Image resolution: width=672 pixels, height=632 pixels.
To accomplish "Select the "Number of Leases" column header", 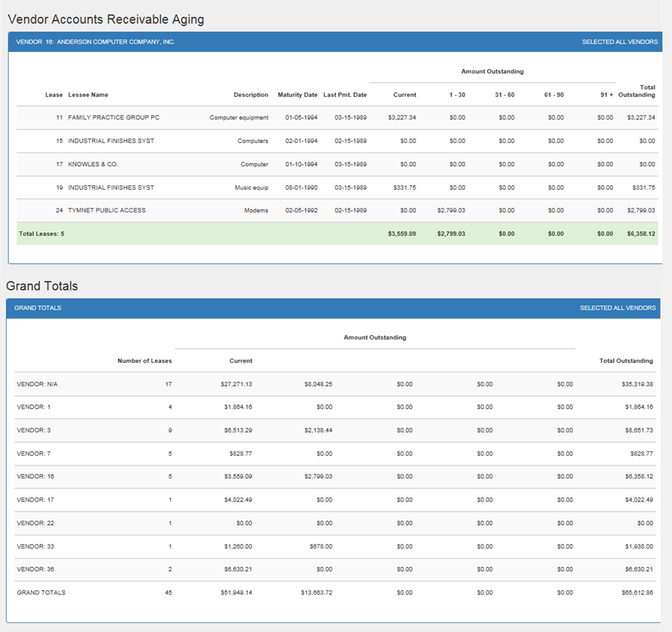I will pos(145,361).
